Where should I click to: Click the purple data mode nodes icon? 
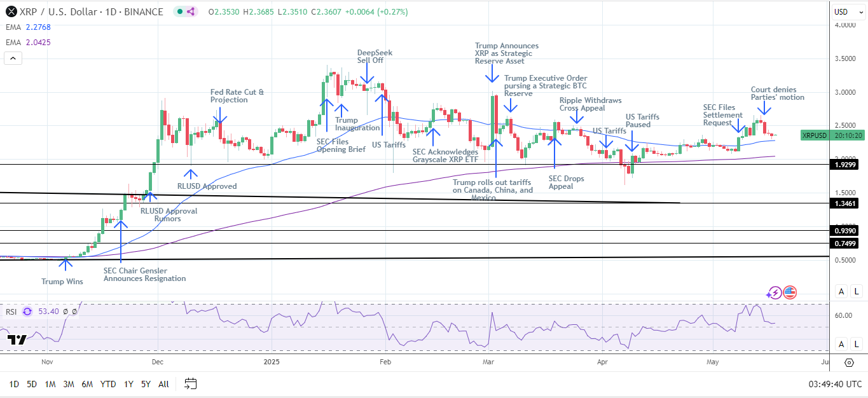[192, 11]
